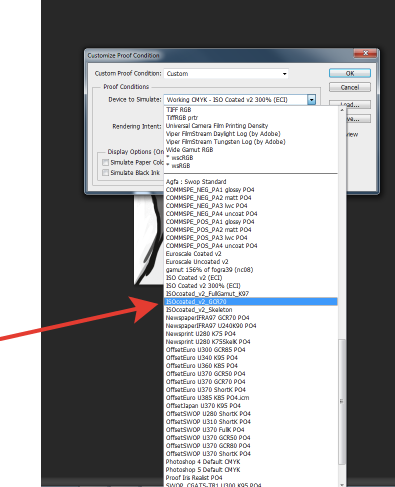Select highlighted ISOcoated_v2_GCR70 profile
The width and height of the screenshot is (395, 487).
251,302
